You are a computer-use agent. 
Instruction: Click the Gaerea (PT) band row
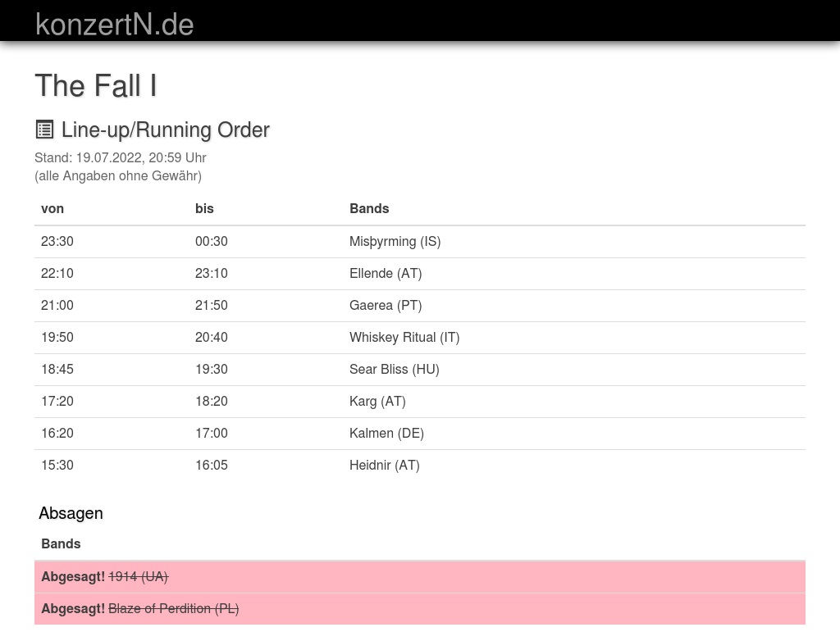point(386,305)
